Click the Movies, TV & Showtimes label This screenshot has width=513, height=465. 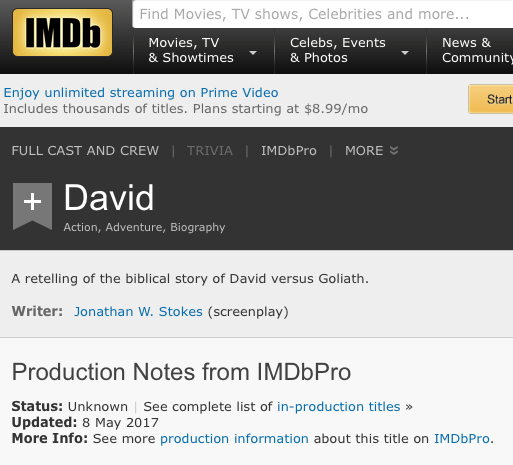click(x=191, y=50)
